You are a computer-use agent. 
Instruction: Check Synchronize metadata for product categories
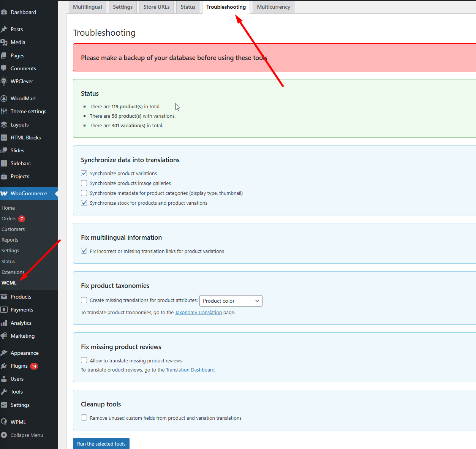(x=84, y=193)
